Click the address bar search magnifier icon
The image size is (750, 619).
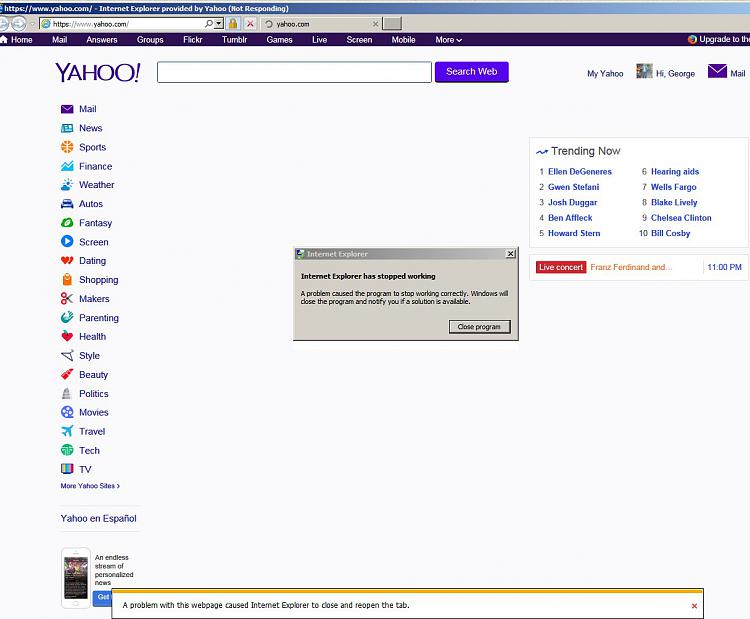click(209, 23)
